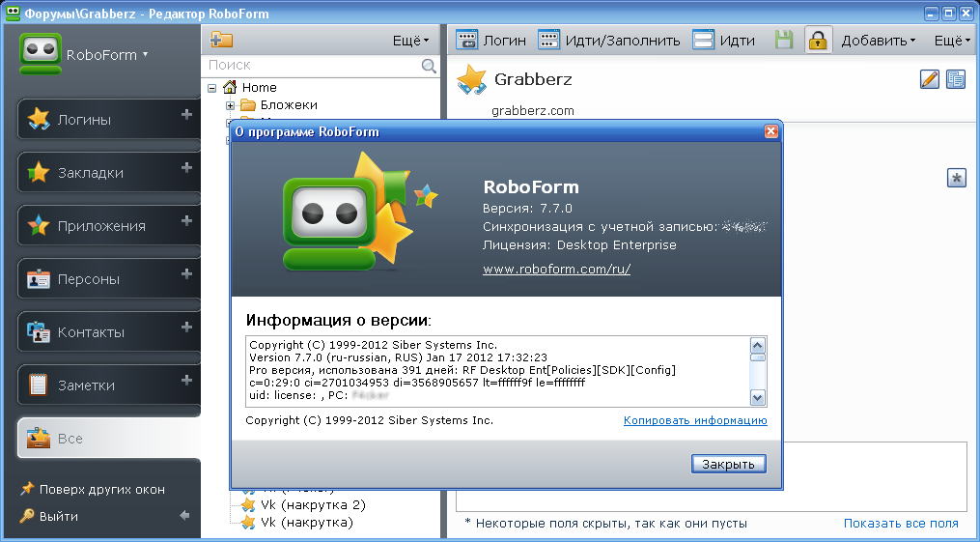Image resolution: width=980 pixels, height=542 pixels.
Task: Click the green save diskette icon
Action: (783, 41)
